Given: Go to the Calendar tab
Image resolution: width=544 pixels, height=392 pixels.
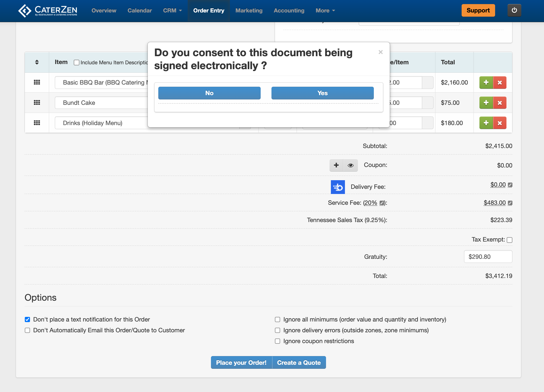Looking at the screenshot, I should [139, 11].
